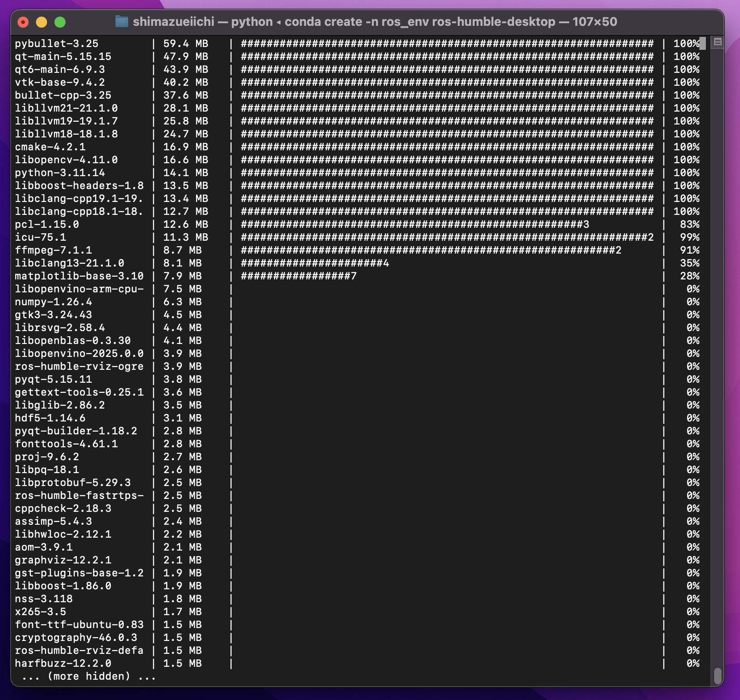Click libopencv-4.11.0 package name
The image size is (740, 700).
pos(66,160)
